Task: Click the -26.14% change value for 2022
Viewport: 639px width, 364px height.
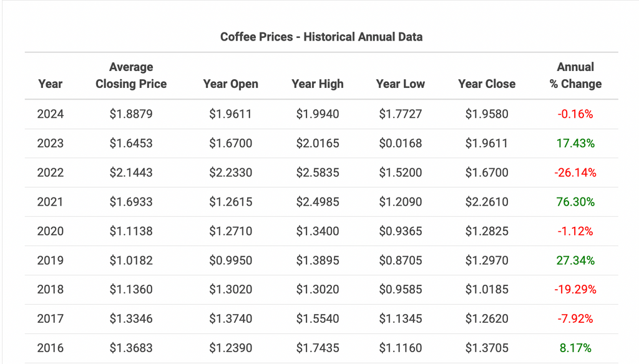Action: [575, 173]
